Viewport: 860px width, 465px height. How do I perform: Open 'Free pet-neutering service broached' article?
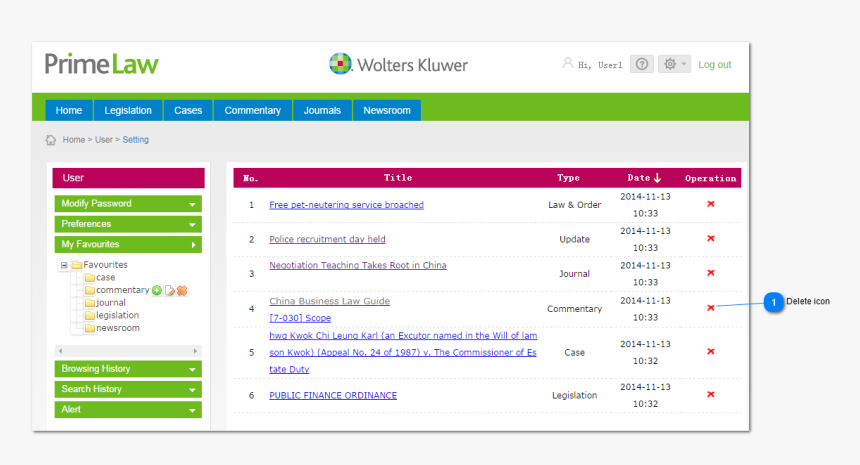(x=346, y=205)
